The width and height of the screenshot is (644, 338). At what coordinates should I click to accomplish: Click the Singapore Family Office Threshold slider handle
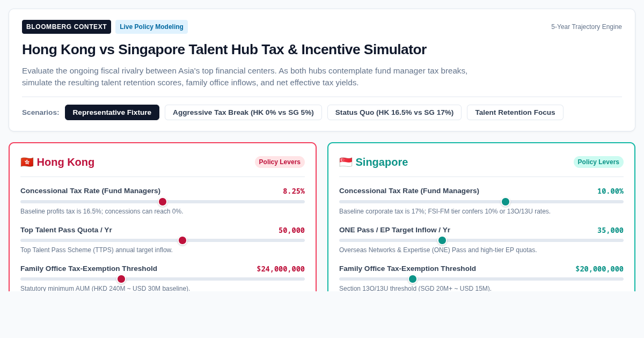(x=413, y=279)
